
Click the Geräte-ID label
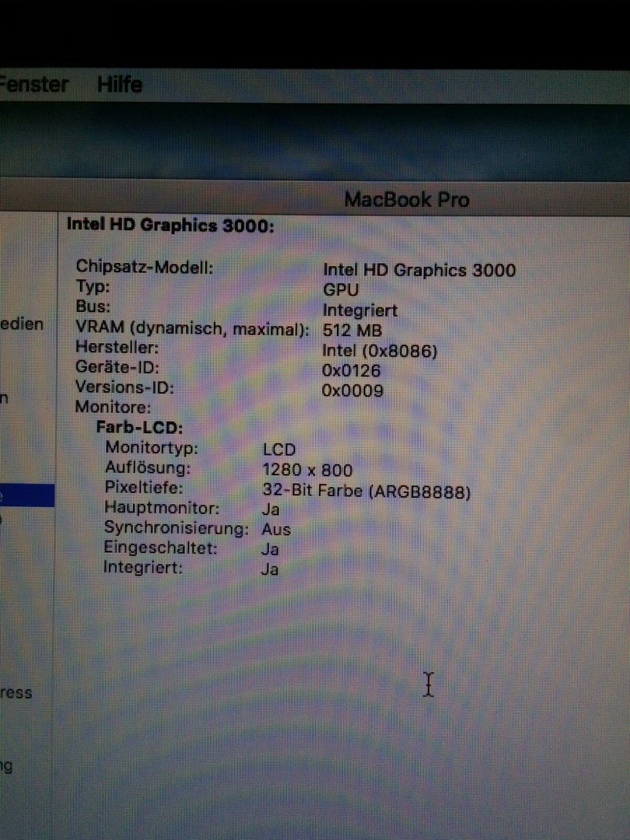click(117, 367)
